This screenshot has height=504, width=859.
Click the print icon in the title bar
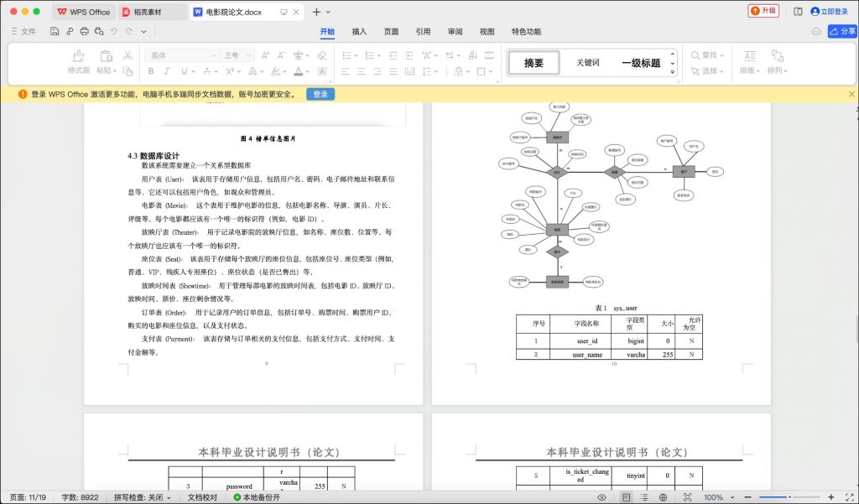83,29
